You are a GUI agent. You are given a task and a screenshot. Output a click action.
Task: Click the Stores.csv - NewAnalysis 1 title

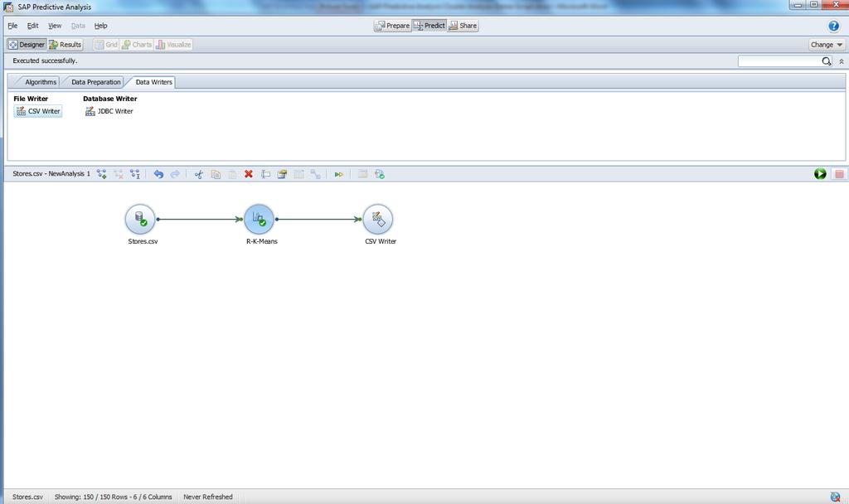click(x=51, y=174)
